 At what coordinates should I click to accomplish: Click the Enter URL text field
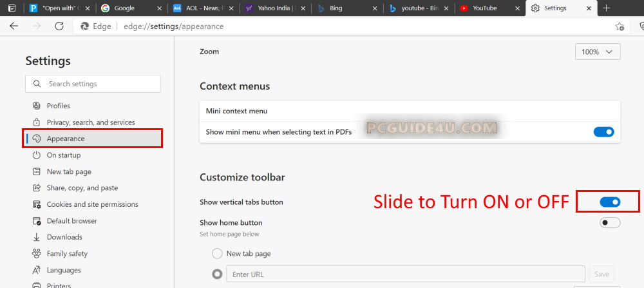406,274
